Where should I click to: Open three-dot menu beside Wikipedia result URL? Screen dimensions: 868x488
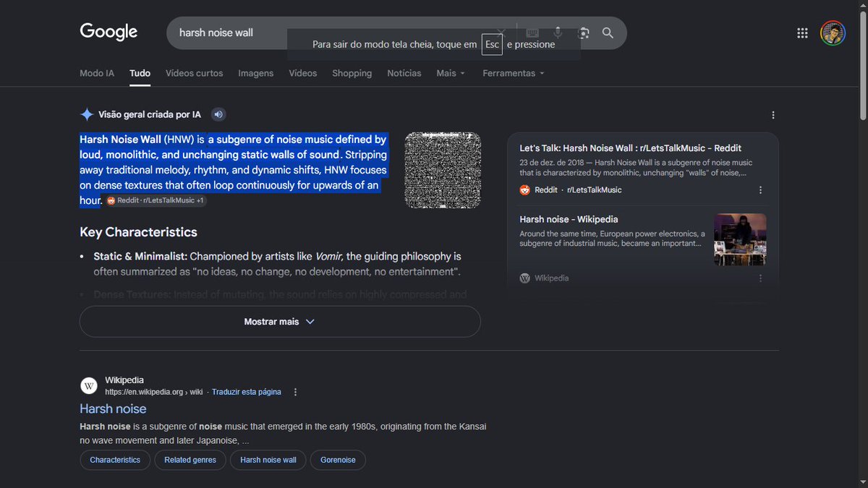pyautogui.click(x=295, y=392)
